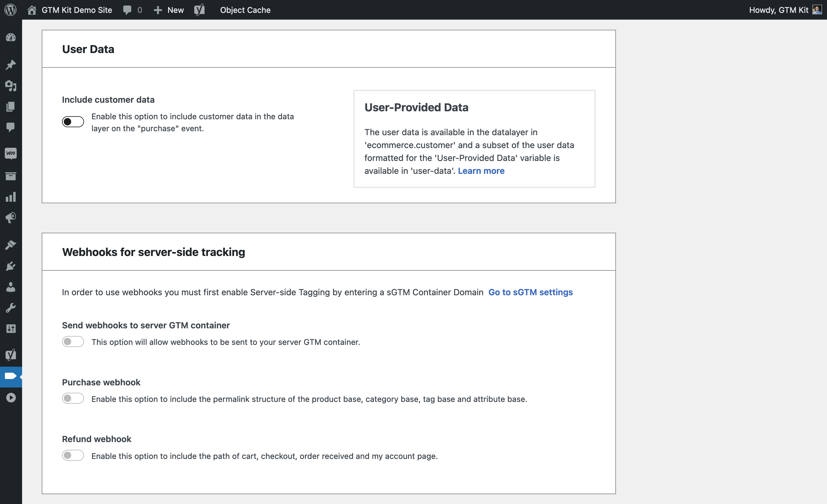Open Analytics via the bar chart icon
This screenshot has width=827, height=504.
[11, 197]
